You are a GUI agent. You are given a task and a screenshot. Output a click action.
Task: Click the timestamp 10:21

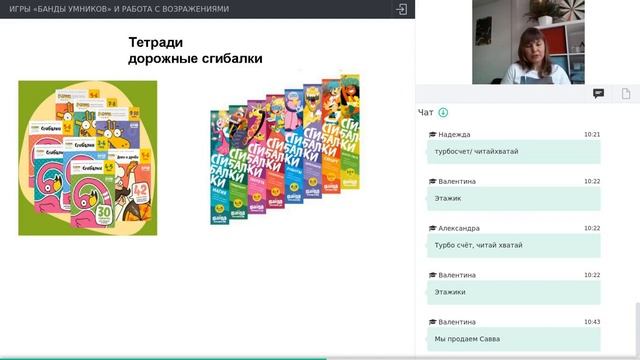(592, 134)
